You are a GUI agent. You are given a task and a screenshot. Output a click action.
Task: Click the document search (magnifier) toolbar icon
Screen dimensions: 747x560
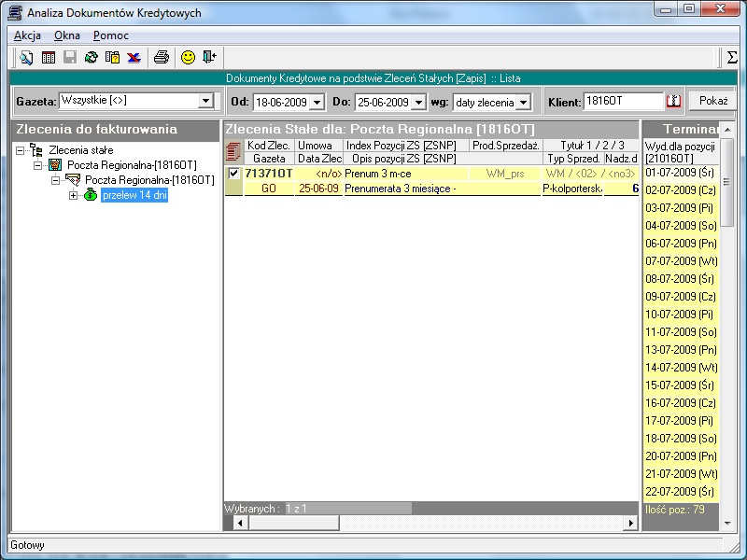click(x=26, y=58)
